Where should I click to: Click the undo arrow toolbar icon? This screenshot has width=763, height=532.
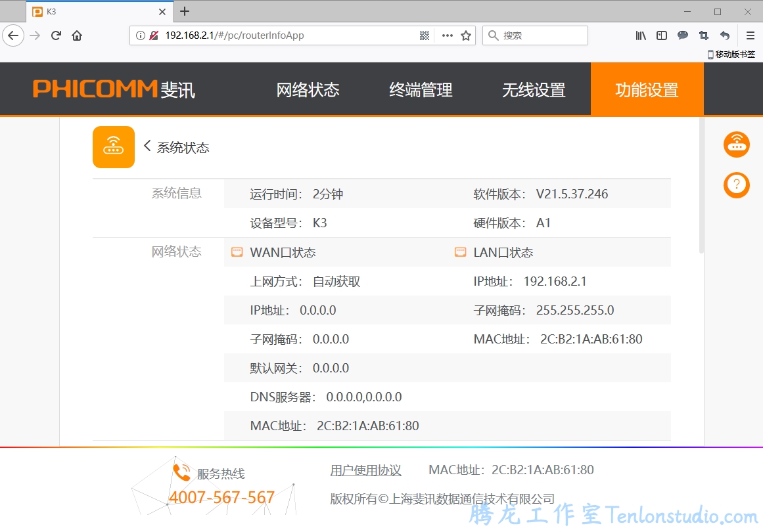(x=725, y=35)
